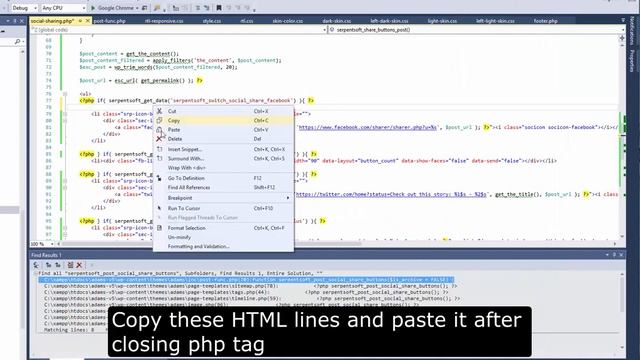
Task: Switch to the left-light-skin.css tab
Action: pos(495,21)
